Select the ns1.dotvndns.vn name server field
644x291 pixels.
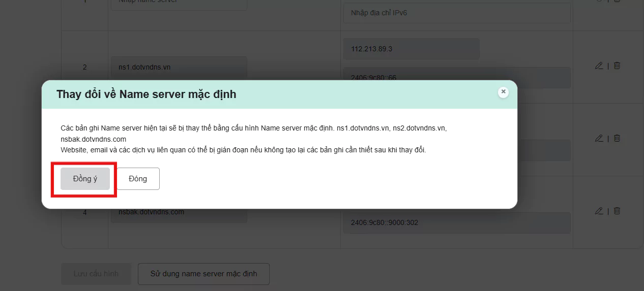coord(179,67)
